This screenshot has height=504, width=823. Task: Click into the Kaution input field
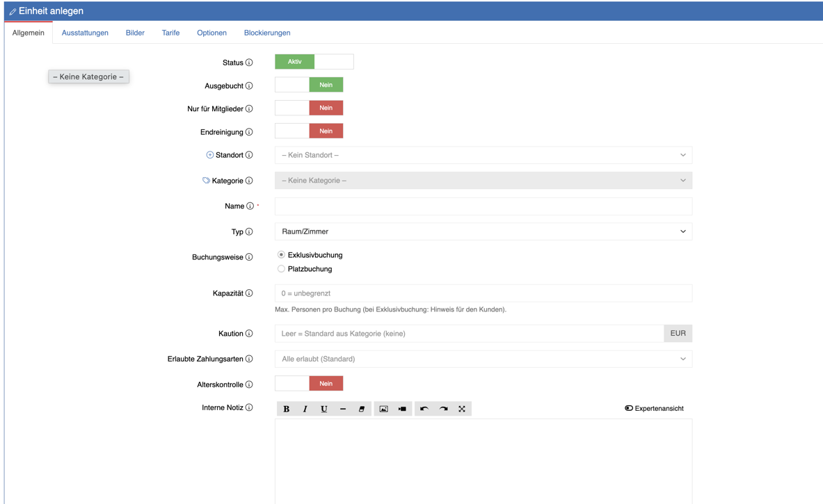click(x=469, y=334)
